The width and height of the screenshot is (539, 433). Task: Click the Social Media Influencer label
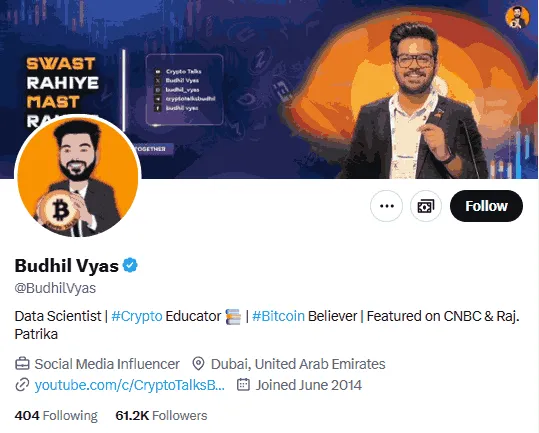point(107,364)
